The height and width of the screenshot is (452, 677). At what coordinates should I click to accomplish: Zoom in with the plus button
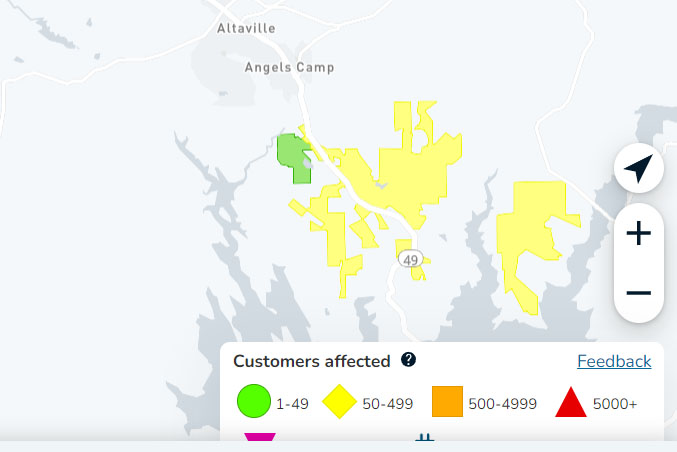pos(639,234)
